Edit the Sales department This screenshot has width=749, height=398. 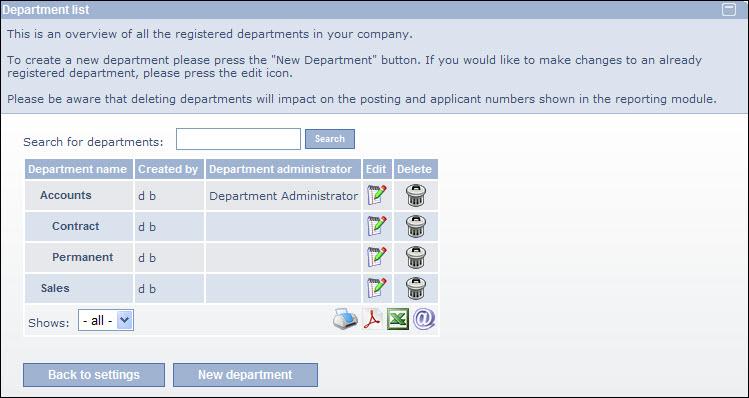376,289
